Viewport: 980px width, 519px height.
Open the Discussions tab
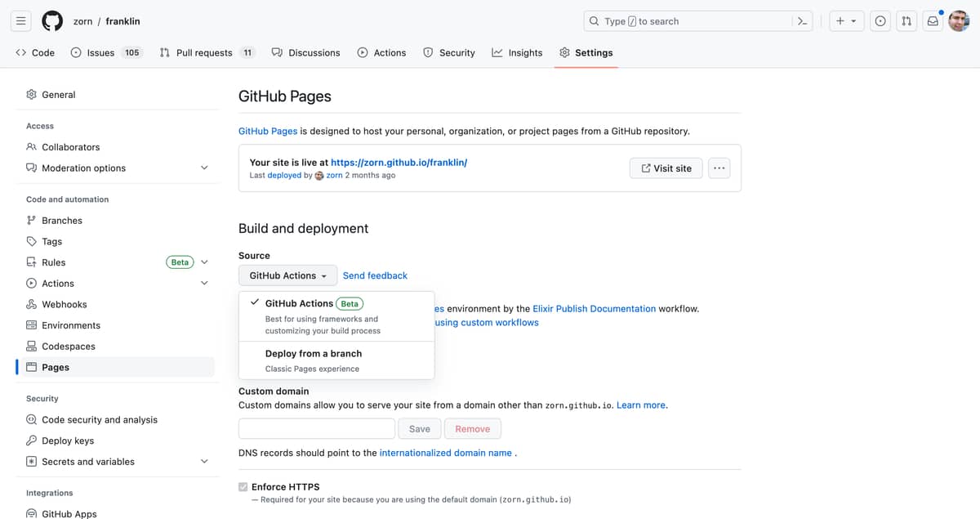point(305,52)
